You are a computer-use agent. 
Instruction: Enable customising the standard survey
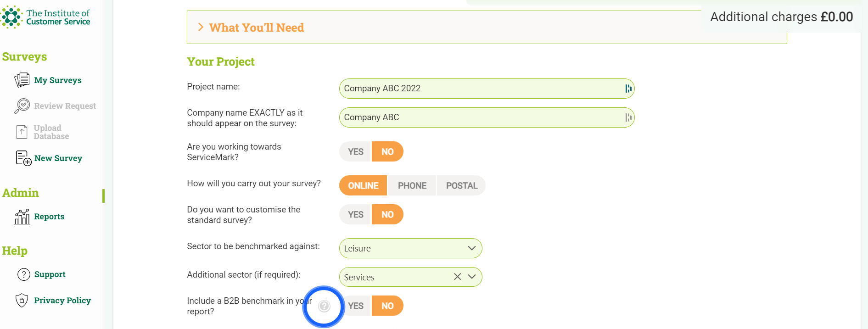[354, 214]
